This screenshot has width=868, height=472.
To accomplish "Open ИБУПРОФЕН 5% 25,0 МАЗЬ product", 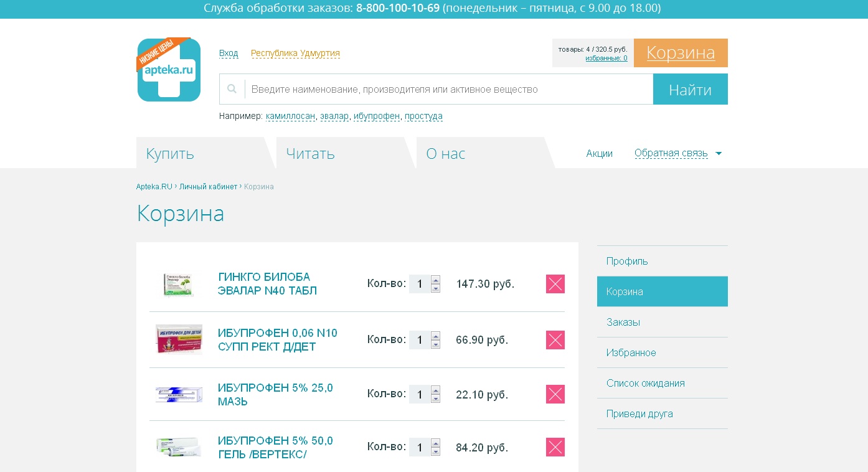I will click(275, 395).
